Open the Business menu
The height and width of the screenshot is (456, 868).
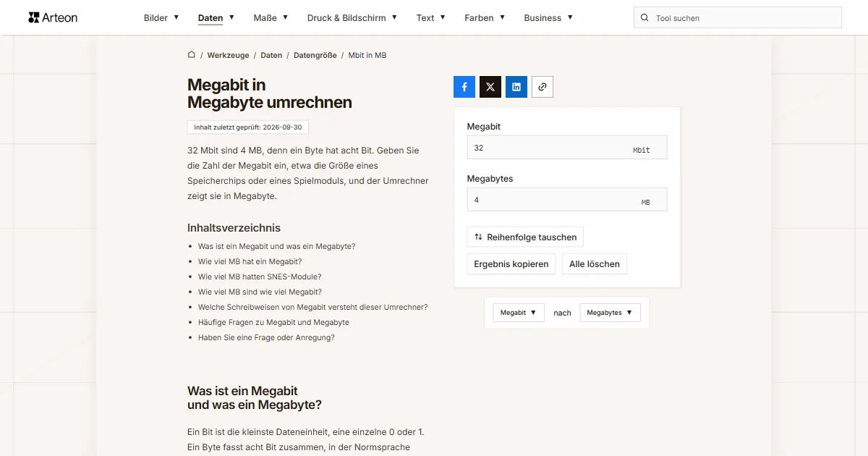click(548, 17)
